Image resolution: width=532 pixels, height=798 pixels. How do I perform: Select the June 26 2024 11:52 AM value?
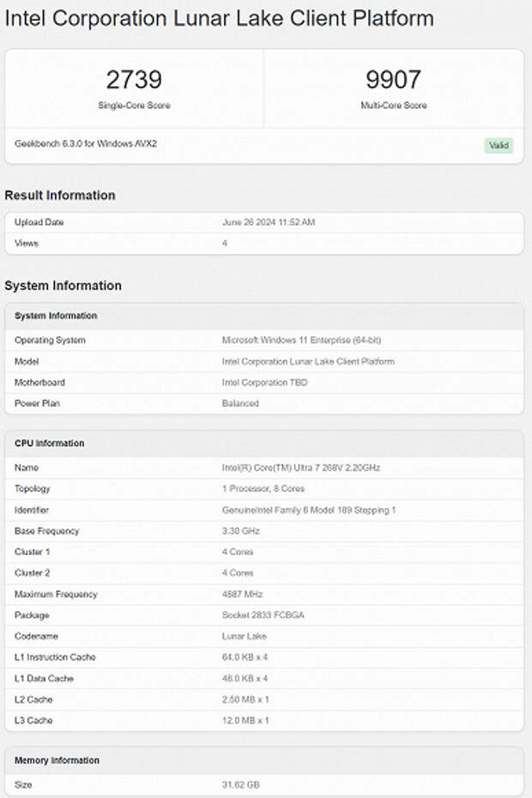click(x=269, y=222)
